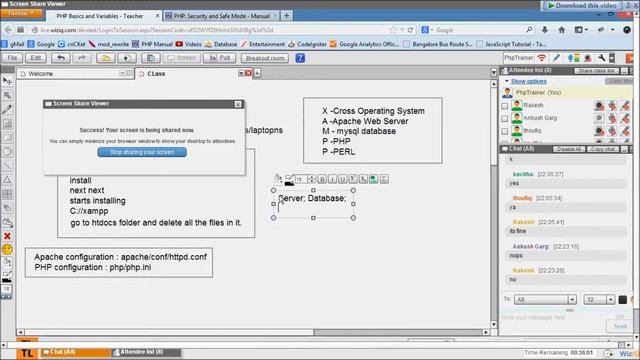The height and width of the screenshot is (360, 640).
Task: Select the line drawing tool
Action: pos(7,166)
